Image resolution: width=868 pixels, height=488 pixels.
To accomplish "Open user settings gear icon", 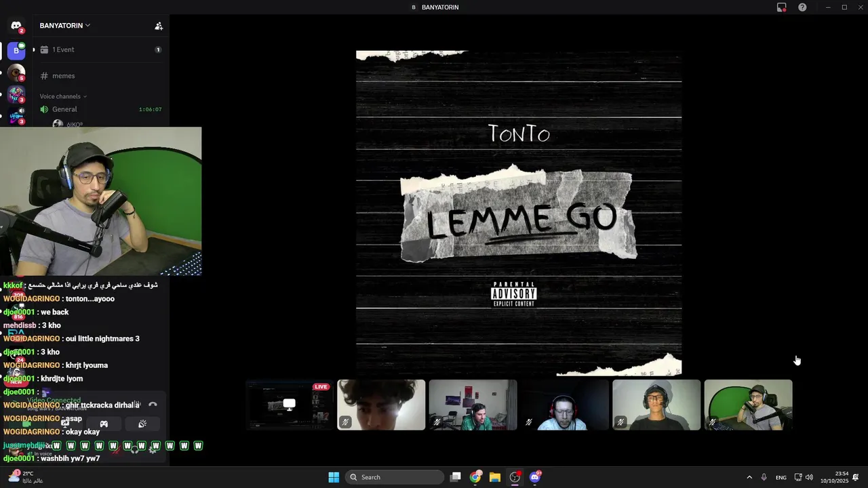I will pyautogui.click(x=152, y=450).
